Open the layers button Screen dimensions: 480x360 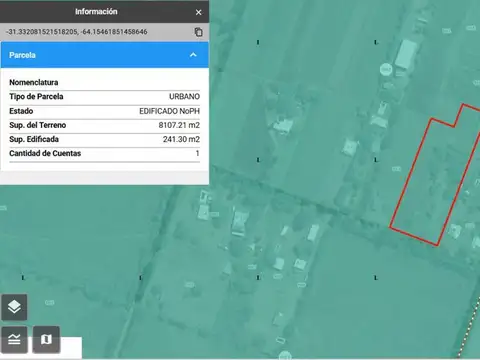pos(14,307)
